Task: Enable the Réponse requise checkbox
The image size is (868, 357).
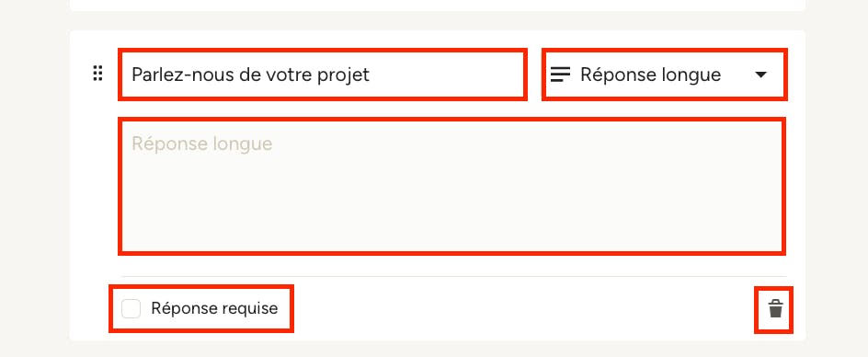Action: [131, 309]
